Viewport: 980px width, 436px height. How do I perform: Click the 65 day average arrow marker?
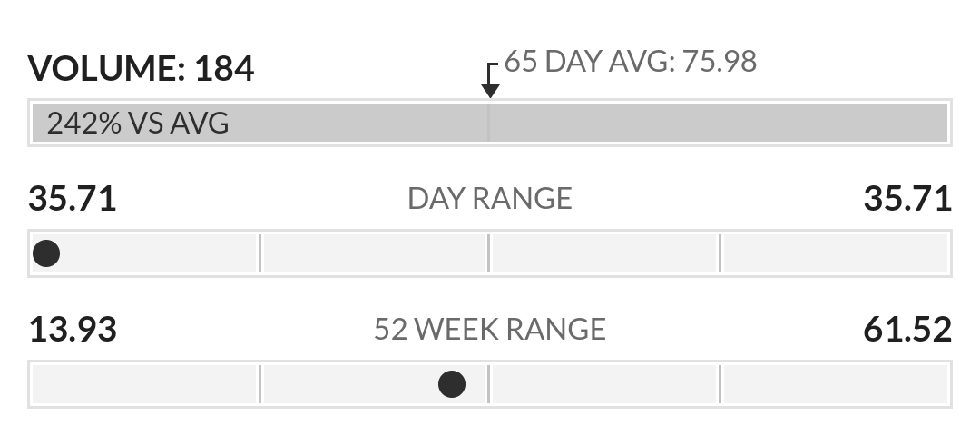[x=490, y=87]
